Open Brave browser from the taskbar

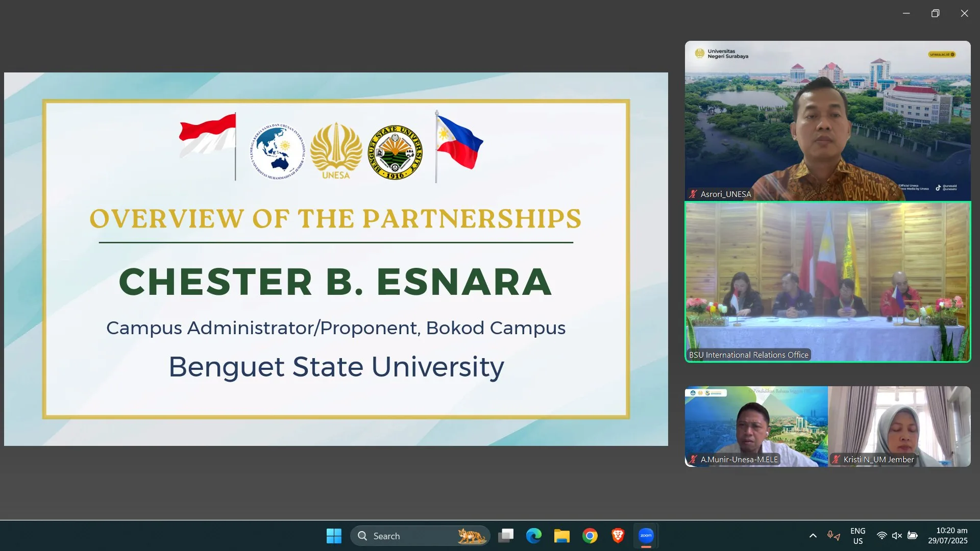coord(618,536)
